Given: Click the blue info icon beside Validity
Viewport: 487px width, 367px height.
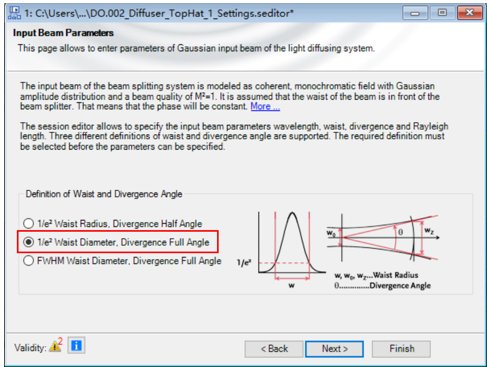Looking at the screenshot, I should point(76,345).
